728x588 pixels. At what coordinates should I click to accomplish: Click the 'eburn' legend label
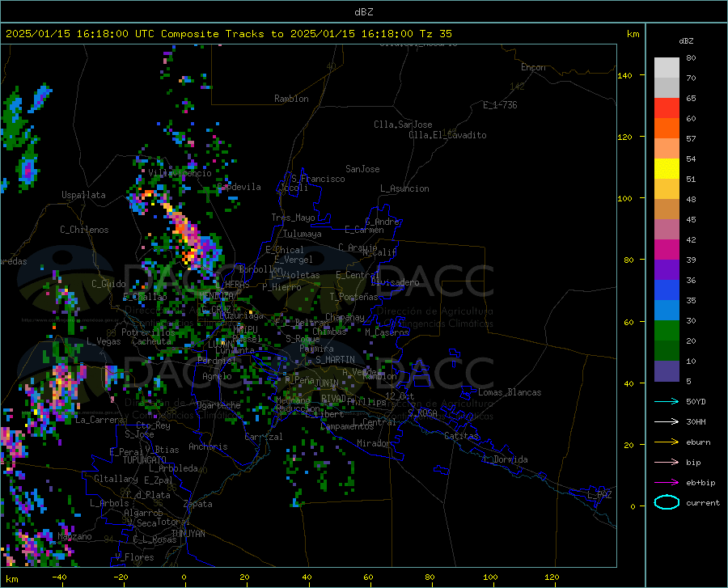tap(698, 442)
